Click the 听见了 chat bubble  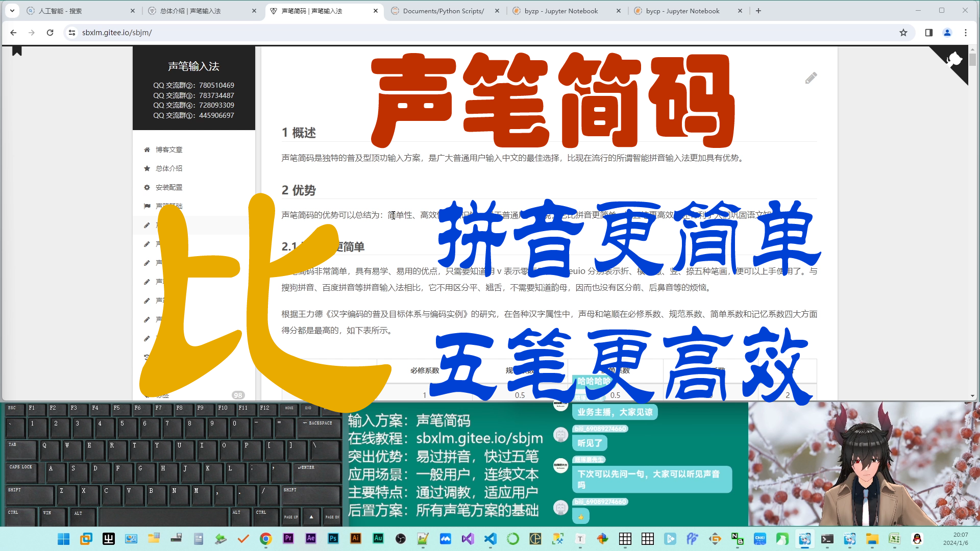pos(590,443)
